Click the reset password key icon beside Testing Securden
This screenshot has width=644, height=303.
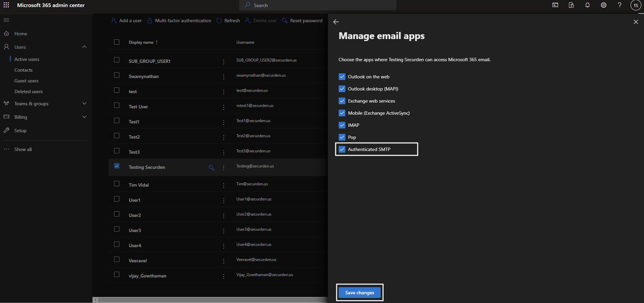point(212,167)
